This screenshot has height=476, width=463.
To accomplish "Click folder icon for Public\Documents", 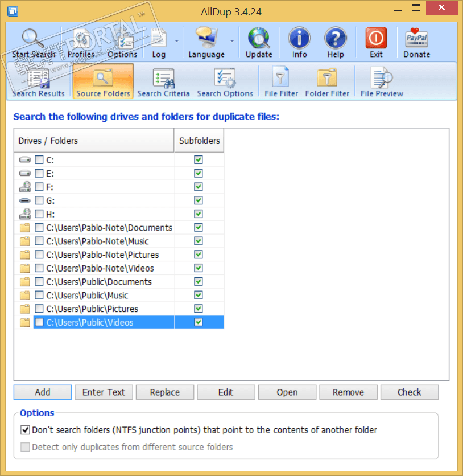I will point(25,282).
